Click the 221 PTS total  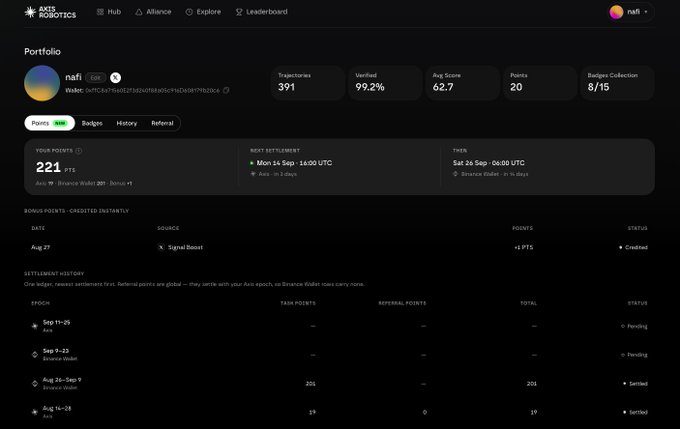tap(56, 167)
